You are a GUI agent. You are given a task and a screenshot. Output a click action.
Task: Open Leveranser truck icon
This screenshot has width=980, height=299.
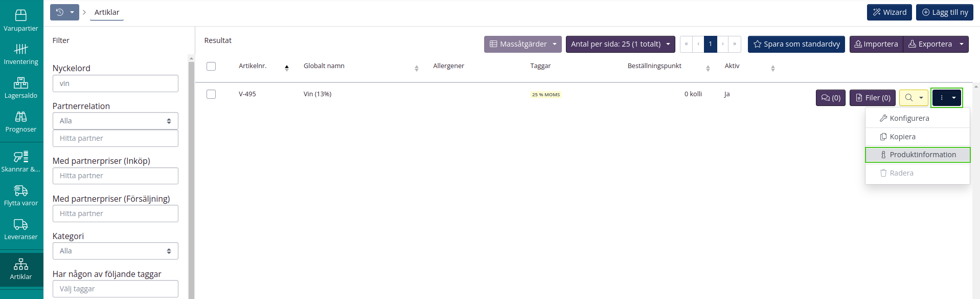pyautogui.click(x=21, y=229)
